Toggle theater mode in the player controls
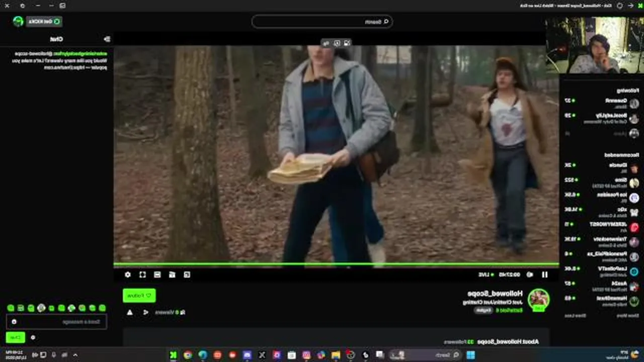 pos(157,275)
